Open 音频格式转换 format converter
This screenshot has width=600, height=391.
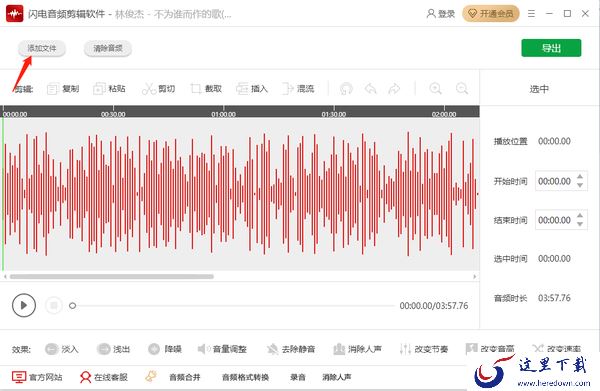[246, 377]
